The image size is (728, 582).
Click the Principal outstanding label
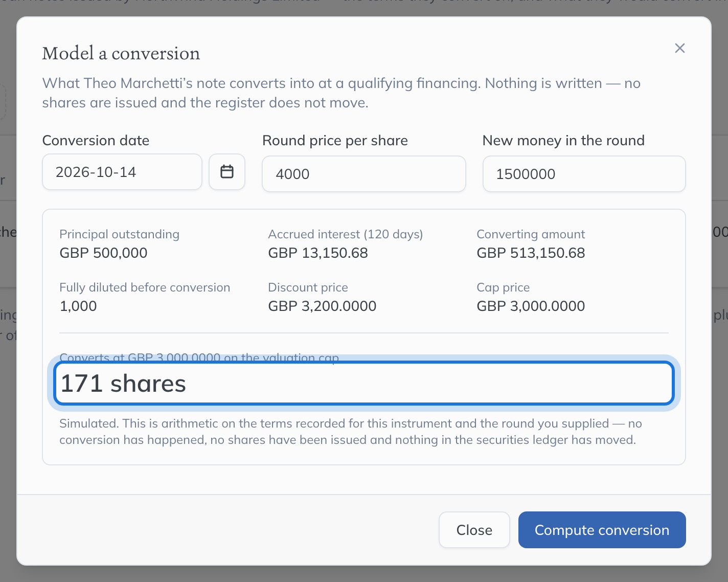[120, 234]
